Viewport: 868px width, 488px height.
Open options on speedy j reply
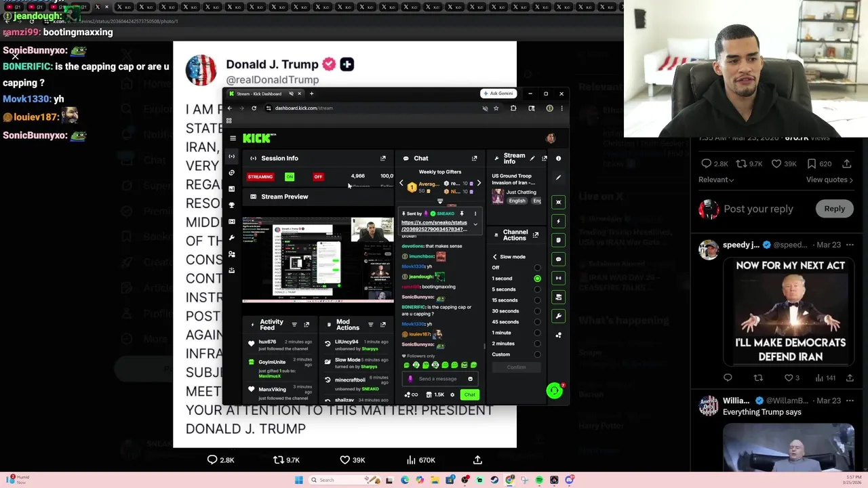tap(850, 245)
